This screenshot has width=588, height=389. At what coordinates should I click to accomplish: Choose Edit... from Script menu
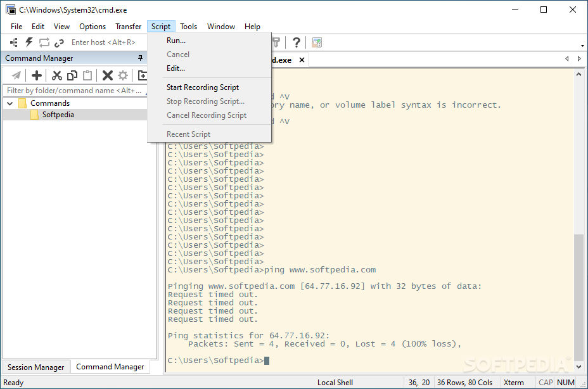point(209,68)
